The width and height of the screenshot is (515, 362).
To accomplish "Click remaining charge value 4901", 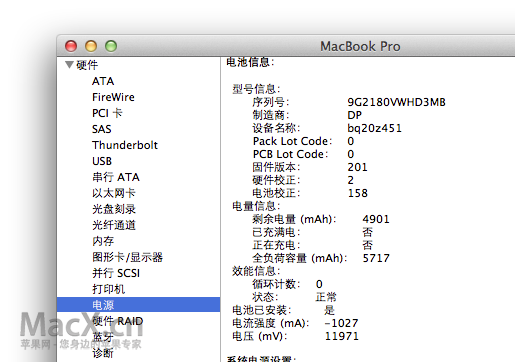I will [376, 219].
